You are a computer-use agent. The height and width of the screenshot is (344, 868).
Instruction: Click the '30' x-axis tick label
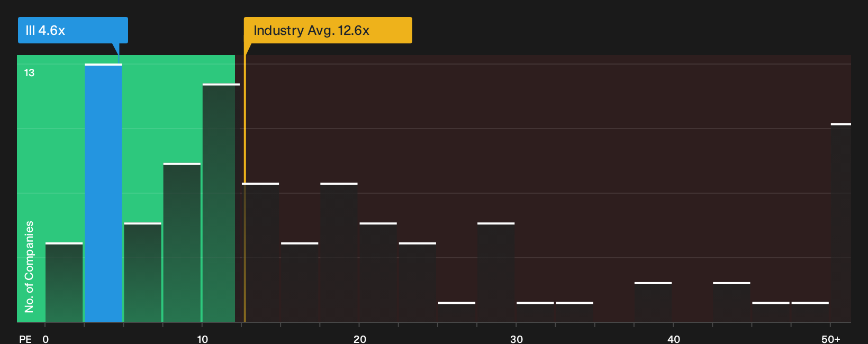click(517, 339)
